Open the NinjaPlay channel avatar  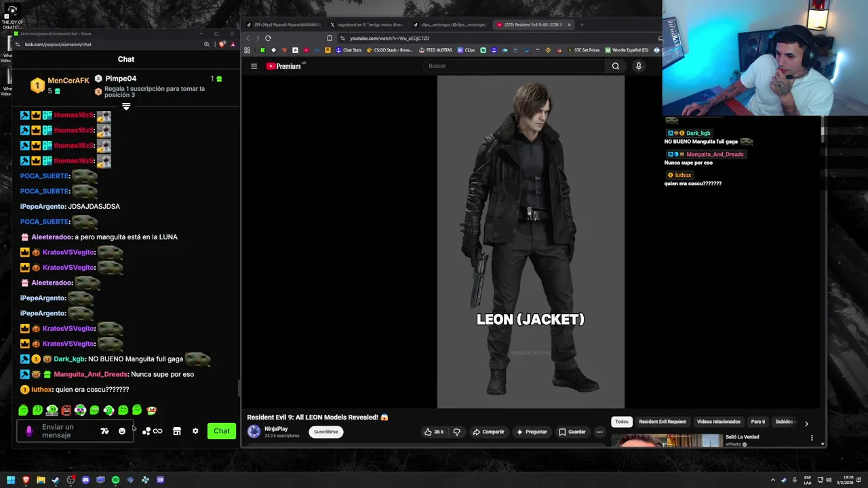(254, 432)
